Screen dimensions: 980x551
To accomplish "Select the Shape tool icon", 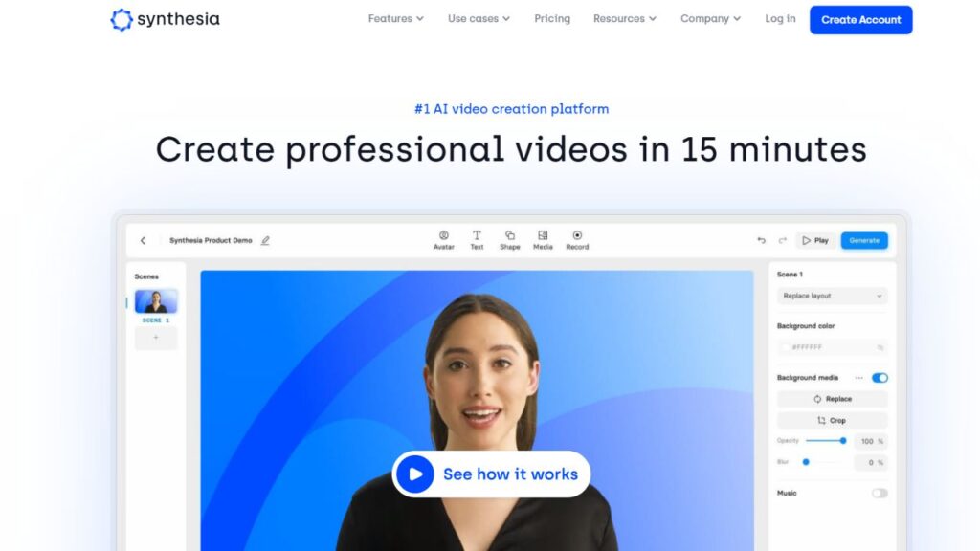I will pos(510,235).
